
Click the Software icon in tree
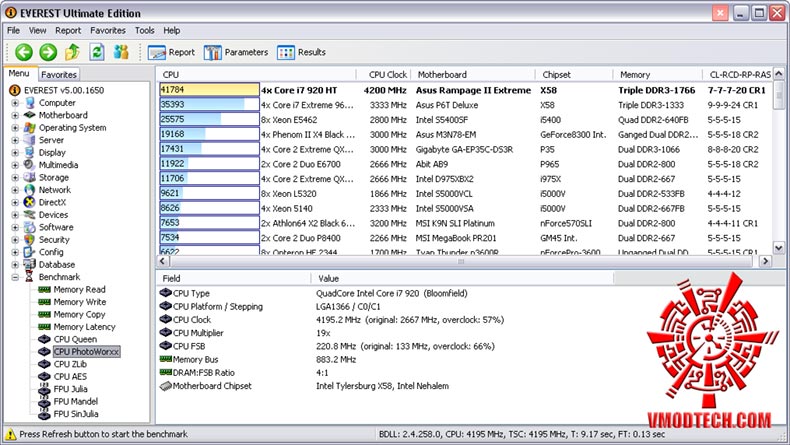click(30, 227)
